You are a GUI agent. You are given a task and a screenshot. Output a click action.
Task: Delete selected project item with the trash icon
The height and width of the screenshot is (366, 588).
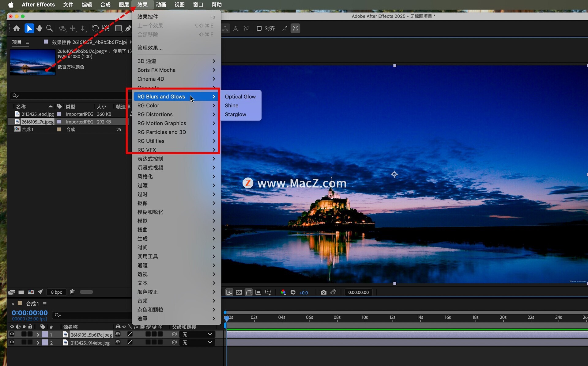pyautogui.click(x=72, y=292)
